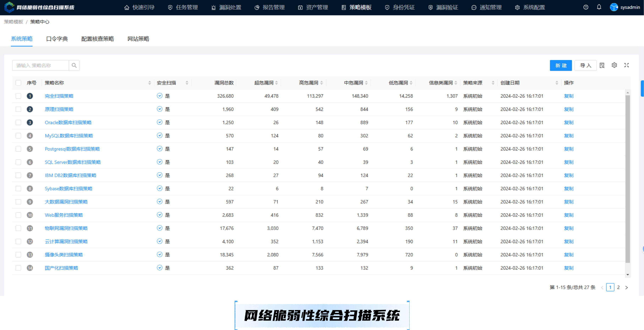Viewport: 644px width, 330px height.
Task: Open the notification bell icon
Action: (599, 7)
